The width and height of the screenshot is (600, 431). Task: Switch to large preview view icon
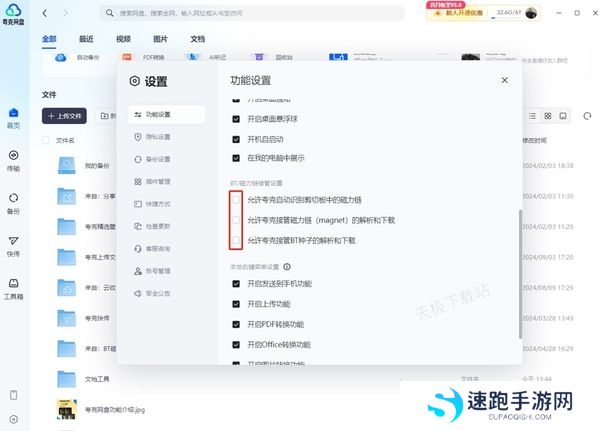[563, 116]
